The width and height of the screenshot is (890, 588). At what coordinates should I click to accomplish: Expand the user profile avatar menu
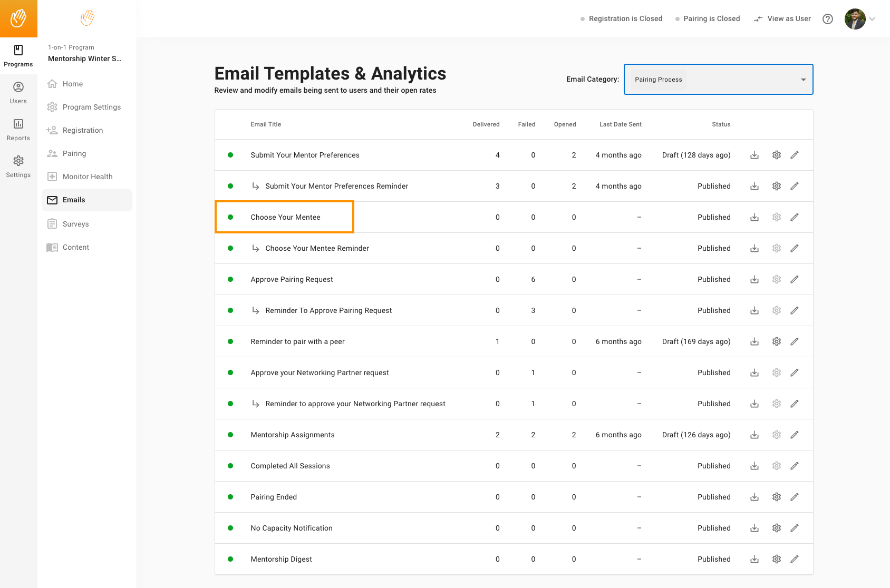(x=859, y=19)
